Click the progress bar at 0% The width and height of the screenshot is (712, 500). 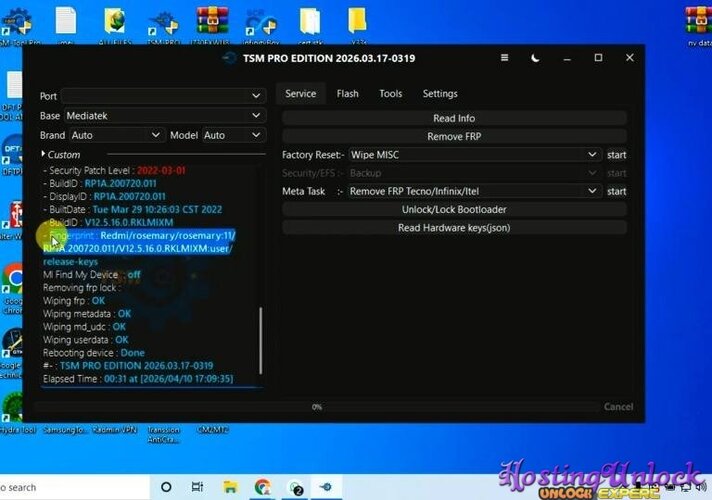317,407
